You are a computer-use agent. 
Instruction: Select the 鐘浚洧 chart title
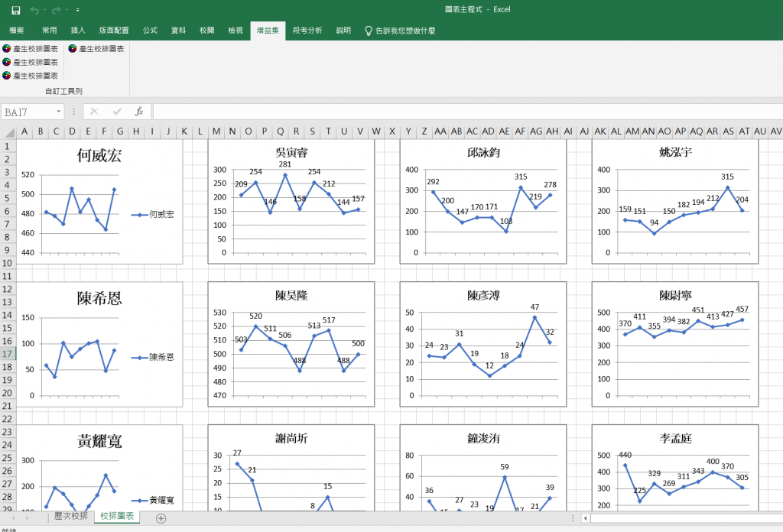point(483,438)
